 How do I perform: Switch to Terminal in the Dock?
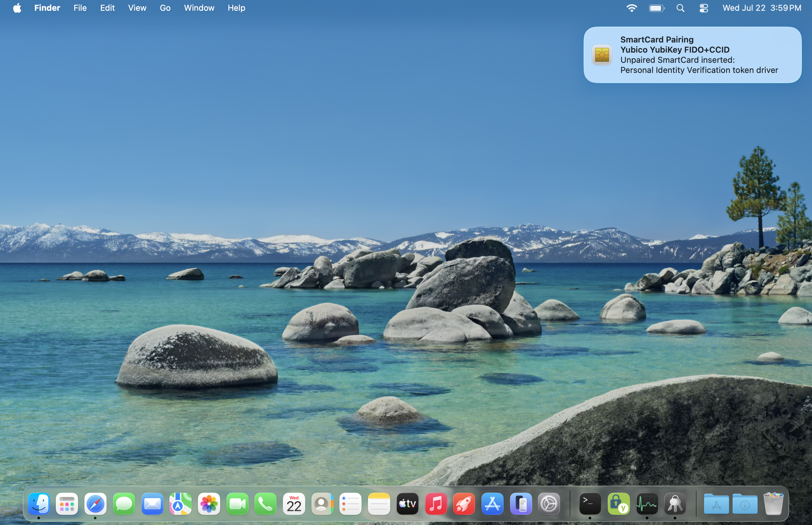(x=590, y=503)
